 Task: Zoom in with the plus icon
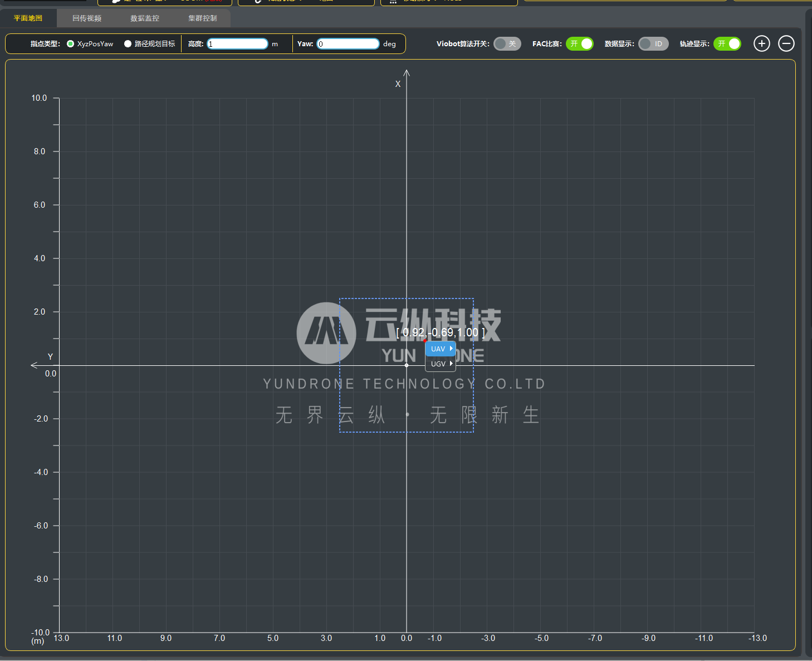click(x=761, y=43)
